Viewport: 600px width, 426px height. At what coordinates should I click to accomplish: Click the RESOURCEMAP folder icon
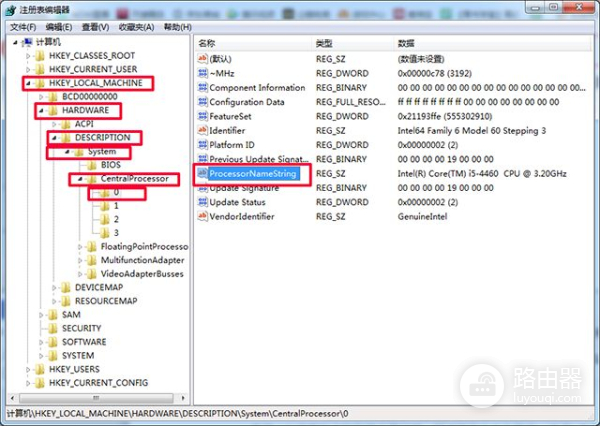coord(66,301)
